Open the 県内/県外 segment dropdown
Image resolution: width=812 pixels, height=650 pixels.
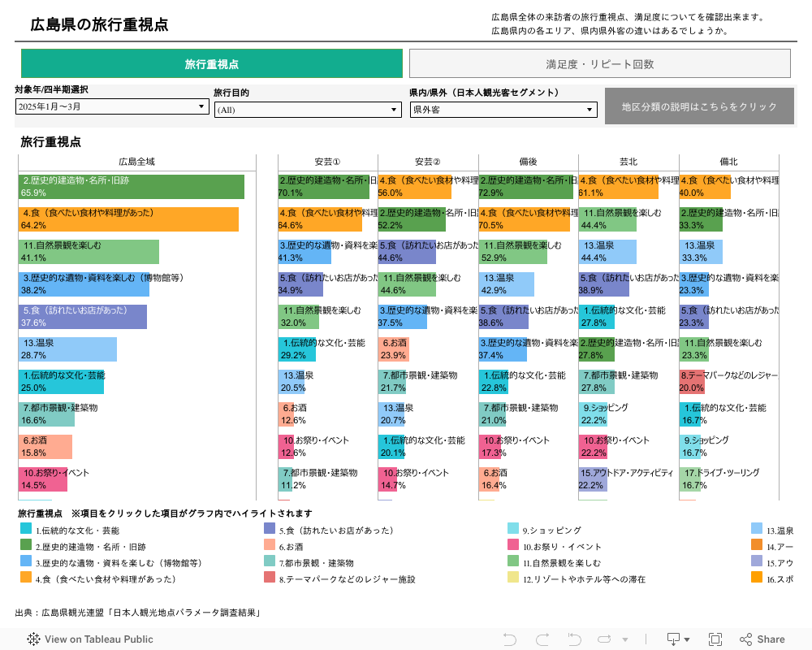503,110
